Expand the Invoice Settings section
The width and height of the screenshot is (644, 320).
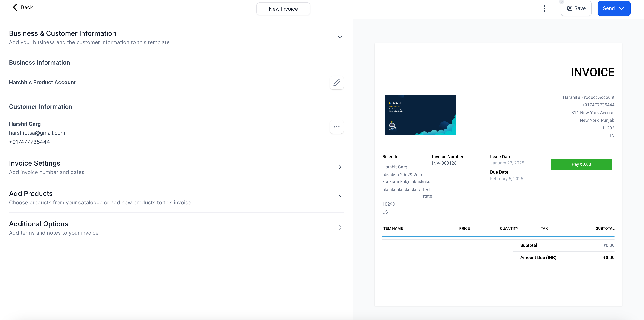[x=340, y=167]
